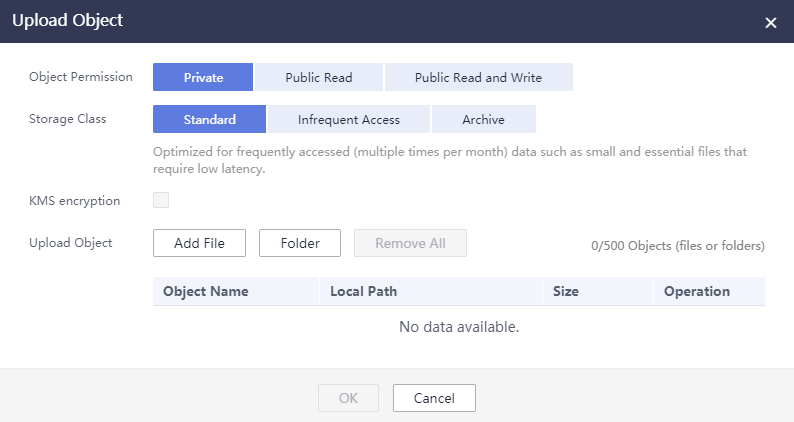The width and height of the screenshot is (794, 422).
Task: Select Standard storage class
Action: pyautogui.click(x=209, y=119)
